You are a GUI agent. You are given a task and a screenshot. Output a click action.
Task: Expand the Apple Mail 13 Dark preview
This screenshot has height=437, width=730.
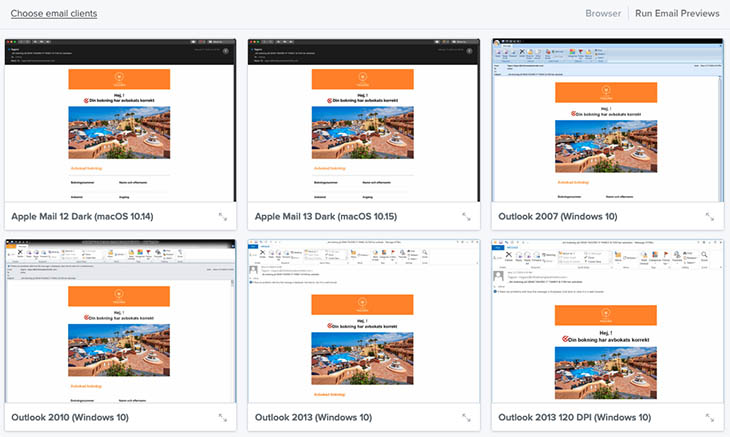(x=466, y=216)
